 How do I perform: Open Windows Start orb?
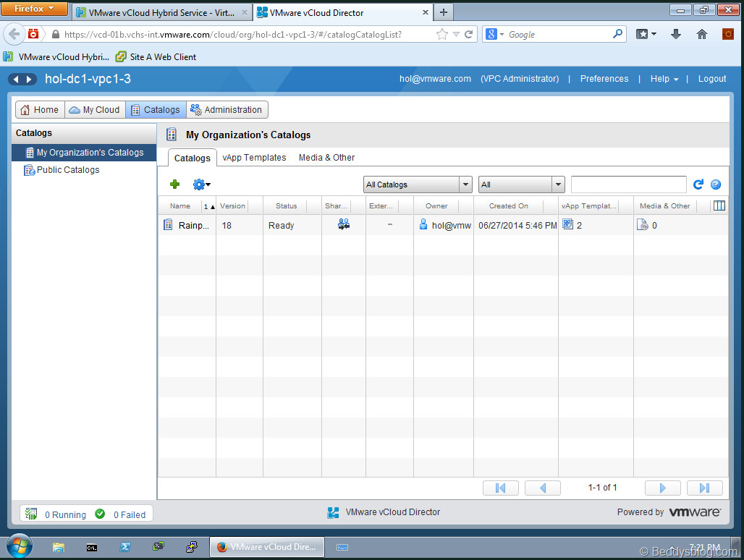coord(19,546)
